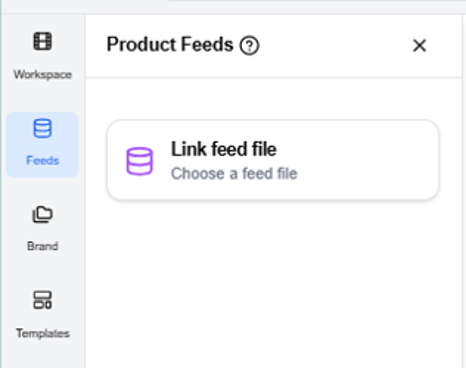Switch to the Workspace label tab
Screen dimensions: 466x368
coord(43,74)
